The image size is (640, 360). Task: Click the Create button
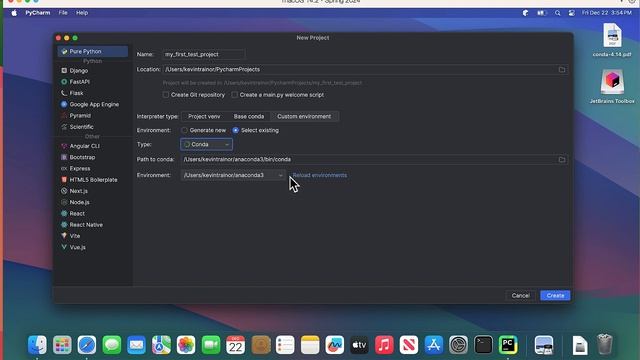click(555, 296)
